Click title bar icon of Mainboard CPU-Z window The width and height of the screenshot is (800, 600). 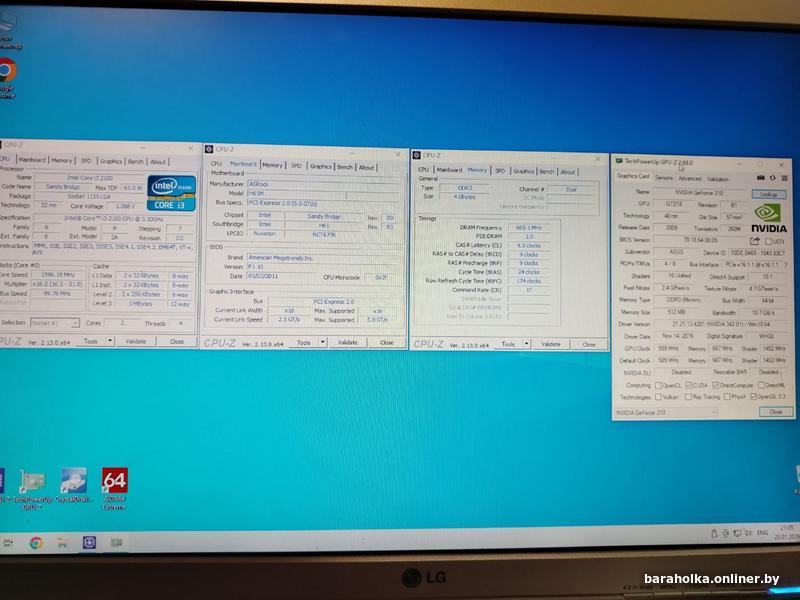pos(209,149)
